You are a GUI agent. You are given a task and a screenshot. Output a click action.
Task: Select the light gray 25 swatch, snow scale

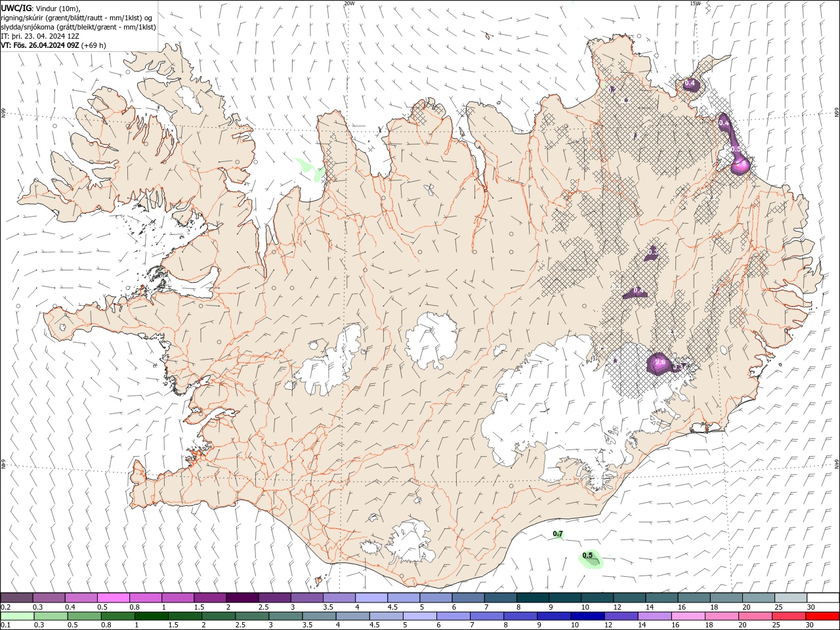791,598
